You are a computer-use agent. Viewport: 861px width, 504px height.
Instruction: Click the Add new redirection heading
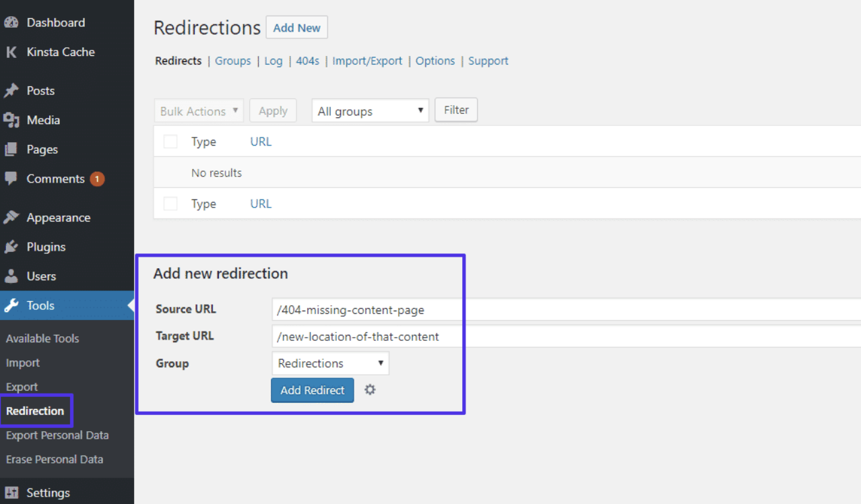[x=220, y=274]
